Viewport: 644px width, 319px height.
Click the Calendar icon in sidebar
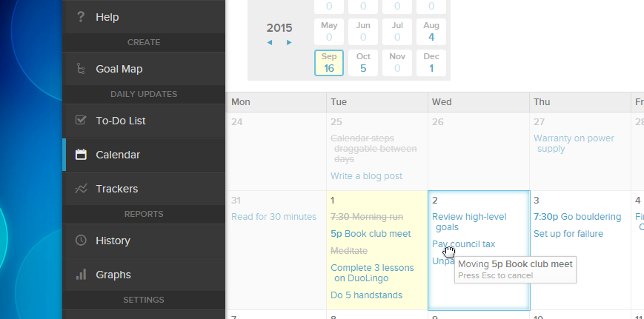81,155
